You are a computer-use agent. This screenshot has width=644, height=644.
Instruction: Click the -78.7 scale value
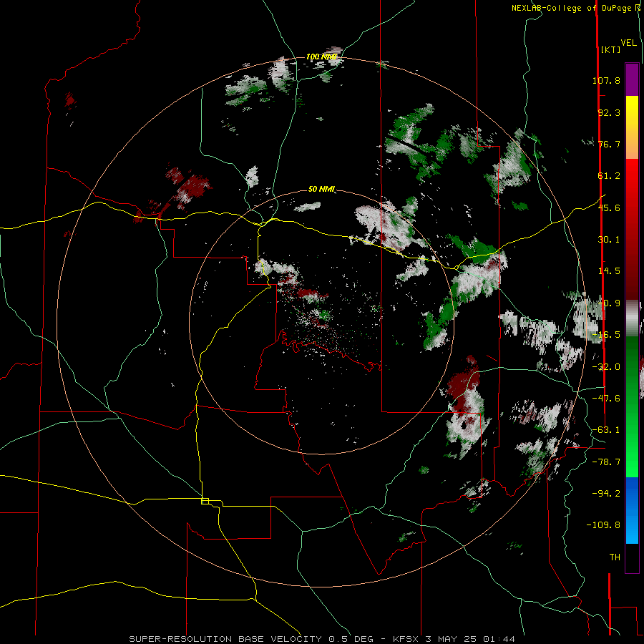(606, 462)
